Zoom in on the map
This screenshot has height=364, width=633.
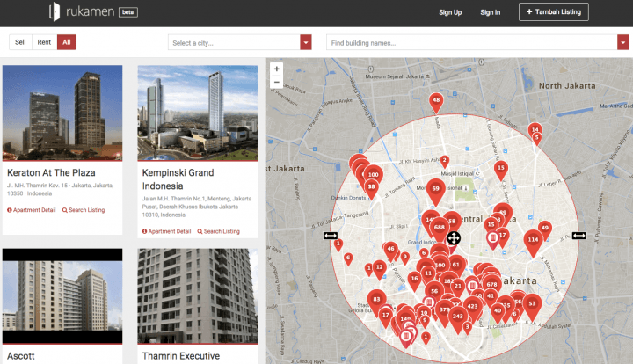[x=277, y=69]
